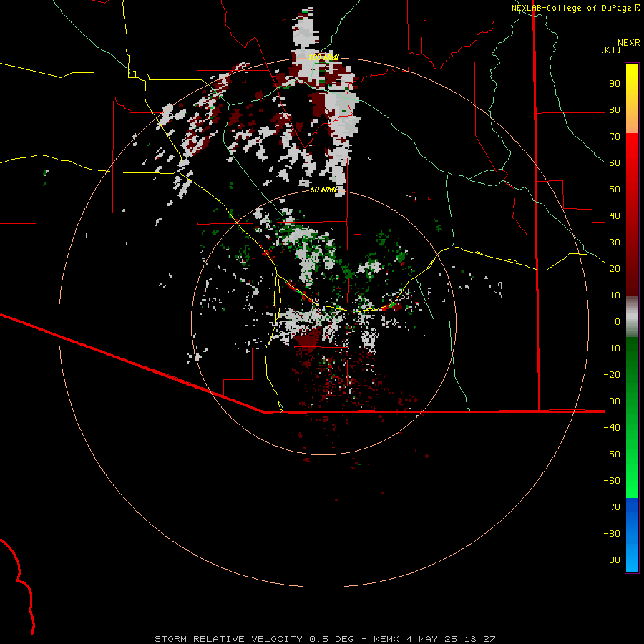The width and height of the screenshot is (644, 644).
Task: Click the -90 knot scale label
Action: (612, 560)
